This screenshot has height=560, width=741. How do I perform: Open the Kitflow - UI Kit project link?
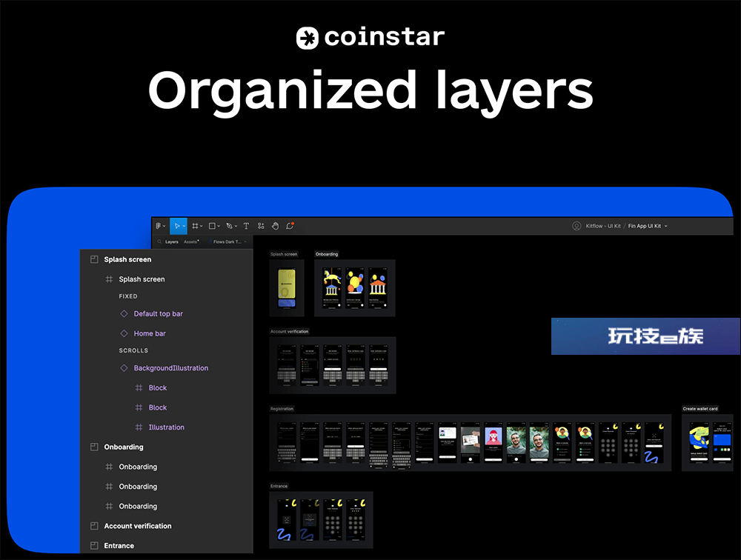pos(603,226)
